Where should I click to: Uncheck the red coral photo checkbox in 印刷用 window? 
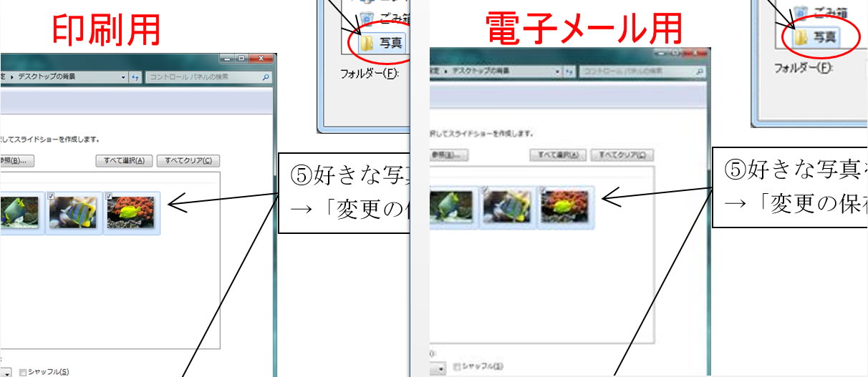click(x=109, y=195)
